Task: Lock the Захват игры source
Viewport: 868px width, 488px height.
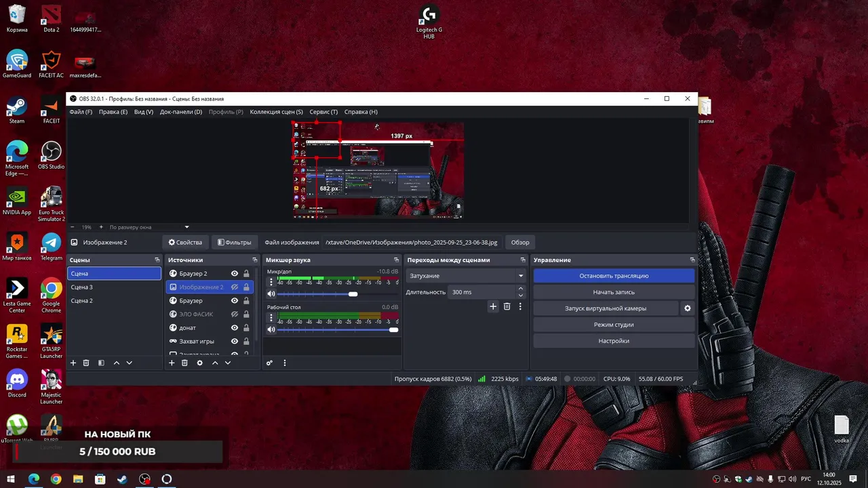Action: click(246, 342)
